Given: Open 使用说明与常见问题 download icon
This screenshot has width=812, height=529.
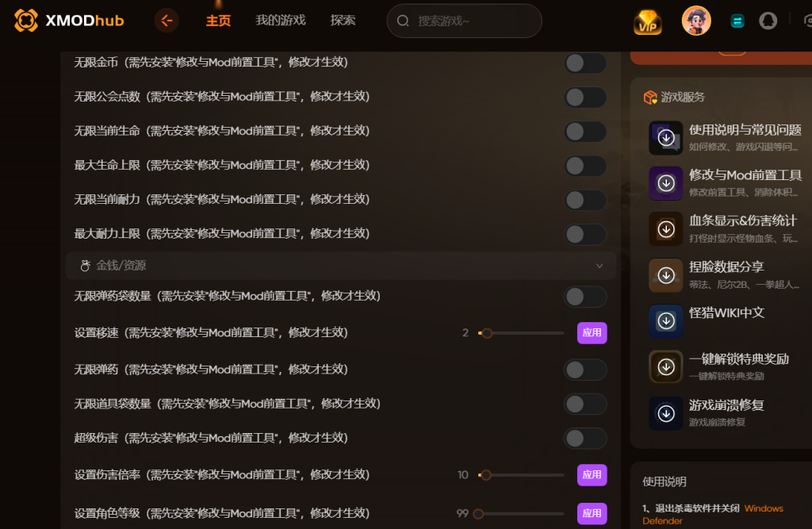Looking at the screenshot, I should pos(666,138).
